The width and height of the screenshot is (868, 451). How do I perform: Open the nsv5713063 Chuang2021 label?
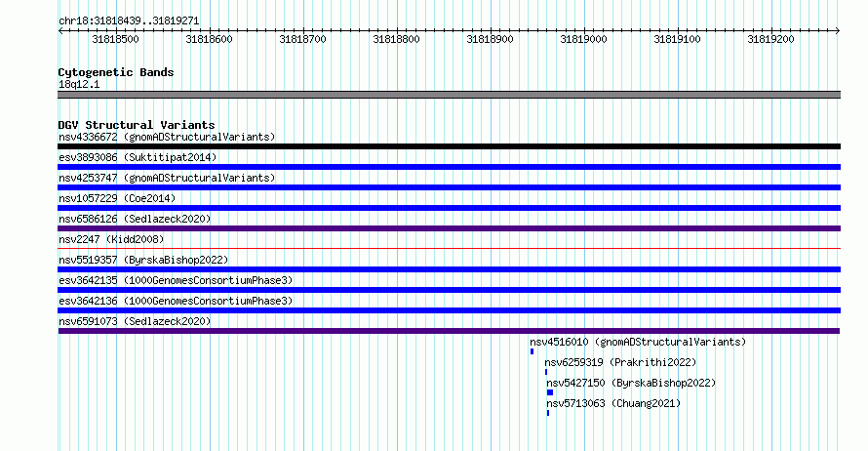click(x=613, y=403)
